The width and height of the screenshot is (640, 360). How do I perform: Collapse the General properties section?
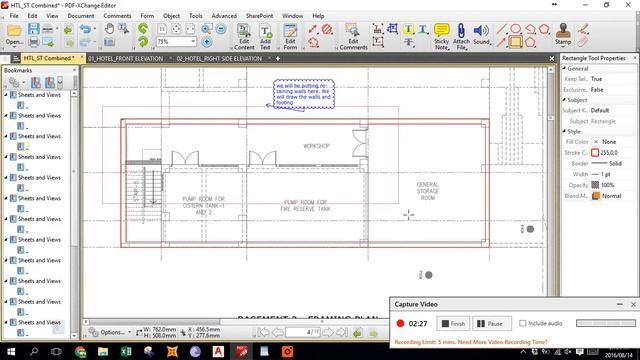click(564, 69)
